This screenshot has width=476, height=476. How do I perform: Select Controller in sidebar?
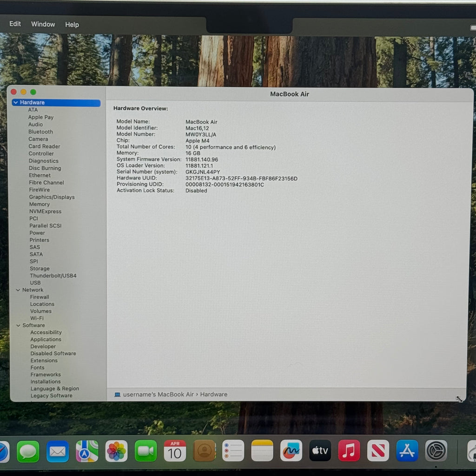[x=41, y=153]
